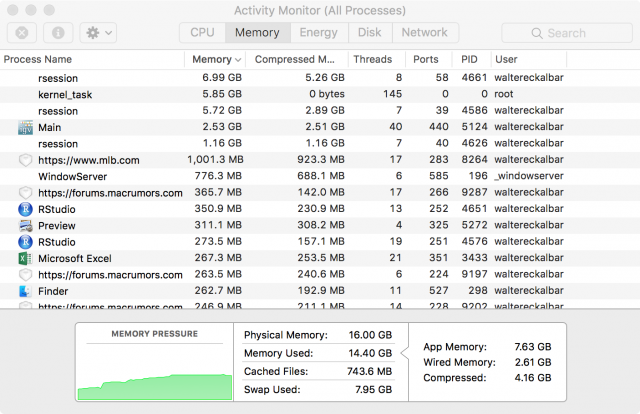Sort processes by PID column
Screen dimensions: 640x414
click(470, 59)
